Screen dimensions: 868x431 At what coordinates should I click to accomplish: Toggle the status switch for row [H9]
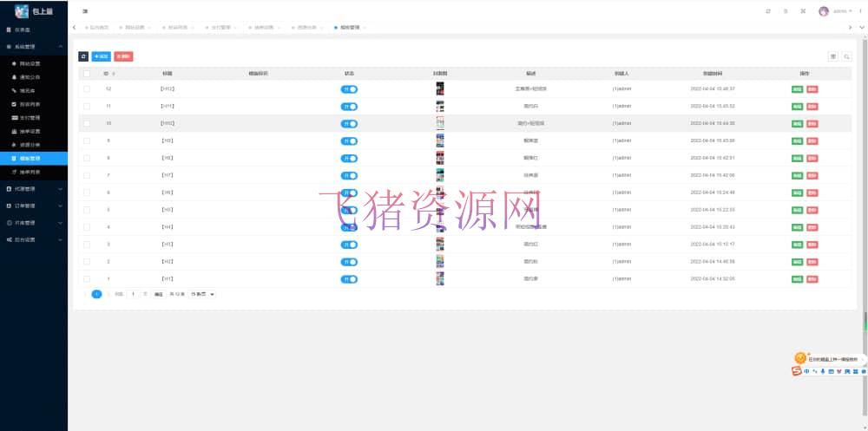pyautogui.click(x=349, y=141)
